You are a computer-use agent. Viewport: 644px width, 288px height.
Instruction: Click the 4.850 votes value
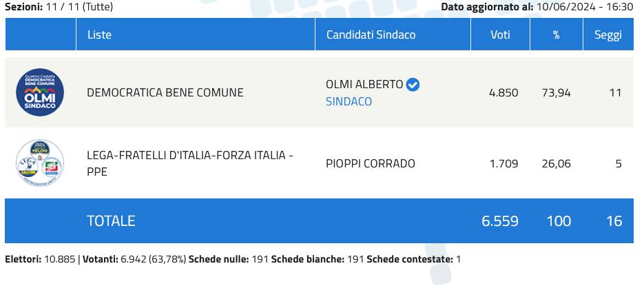503,92
